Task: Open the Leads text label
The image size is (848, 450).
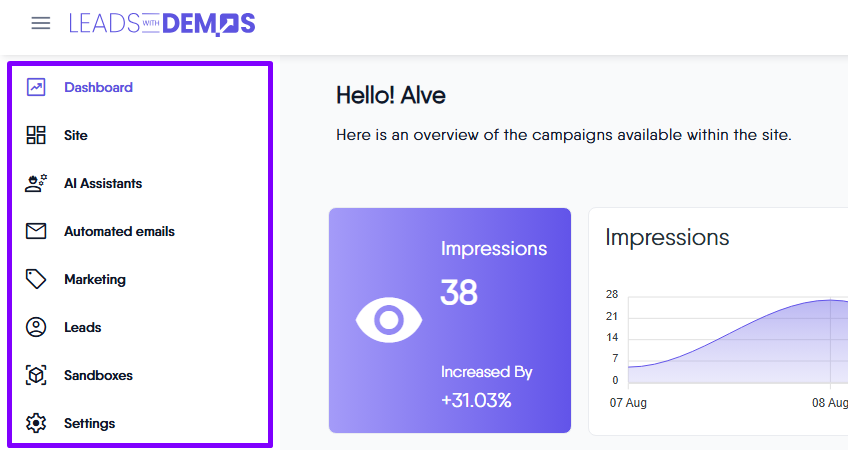Action: pyautogui.click(x=82, y=327)
